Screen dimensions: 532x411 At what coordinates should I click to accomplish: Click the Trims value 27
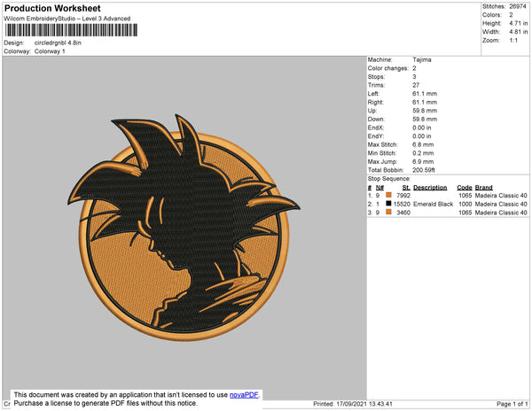416,85
